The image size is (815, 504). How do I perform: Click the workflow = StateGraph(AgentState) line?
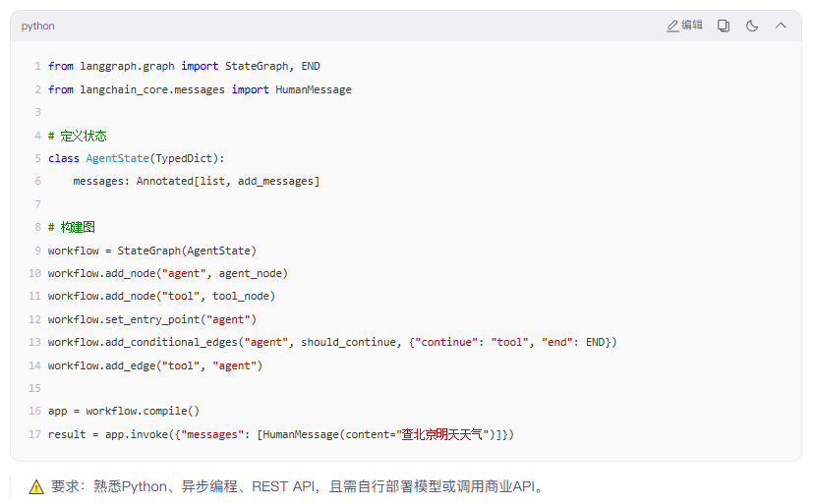tap(152, 251)
